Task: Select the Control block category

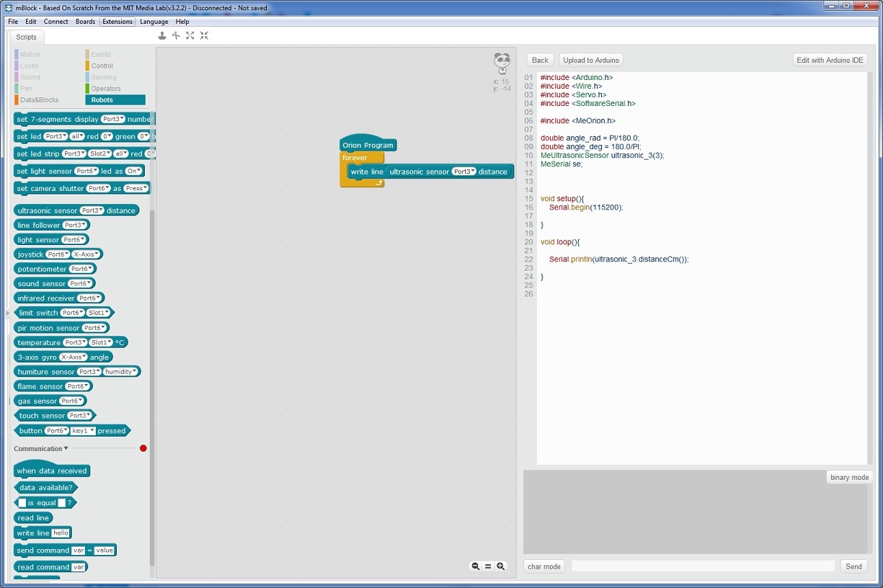Action: tap(102, 66)
